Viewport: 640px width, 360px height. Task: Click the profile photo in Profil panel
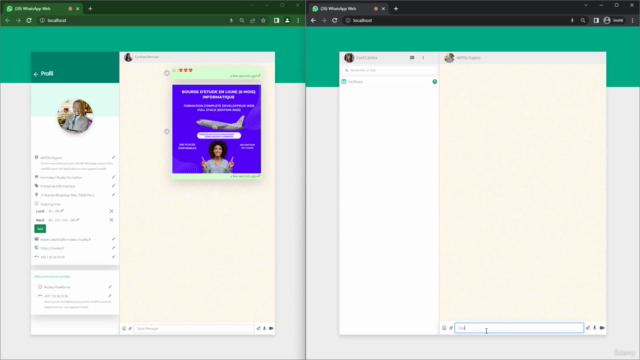click(75, 116)
